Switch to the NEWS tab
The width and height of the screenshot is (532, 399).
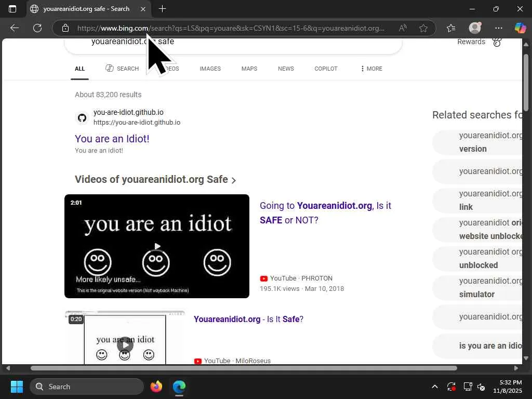[x=286, y=69]
